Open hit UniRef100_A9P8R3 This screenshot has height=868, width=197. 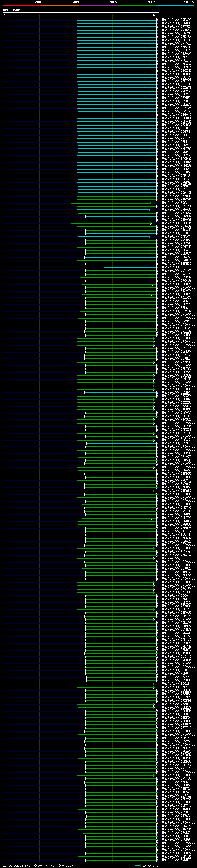[x=176, y=20]
